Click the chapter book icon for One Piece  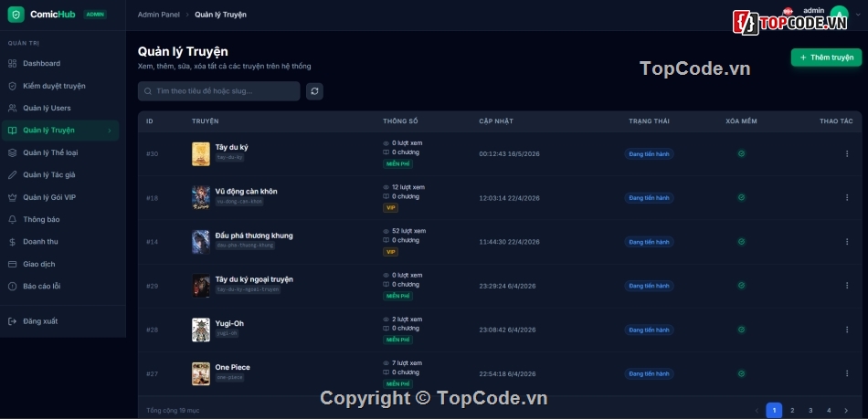(x=386, y=372)
